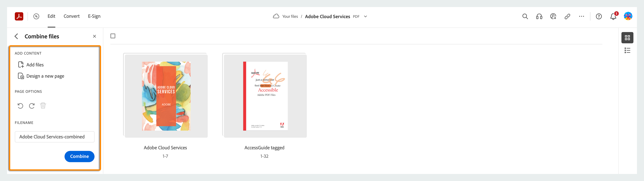Rotate pages counterclockwise in page options

20,106
